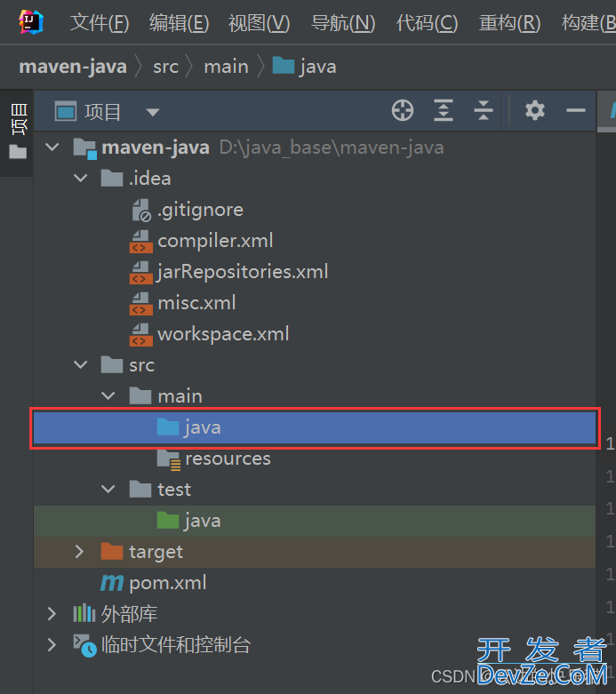
Task: Select the maven-java project root module icon
Action: [x=84, y=148]
